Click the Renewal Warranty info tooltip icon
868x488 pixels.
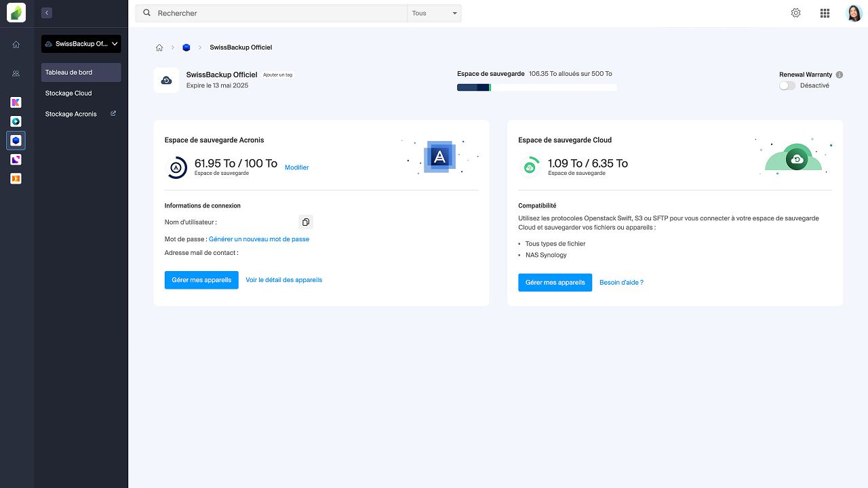(x=840, y=75)
